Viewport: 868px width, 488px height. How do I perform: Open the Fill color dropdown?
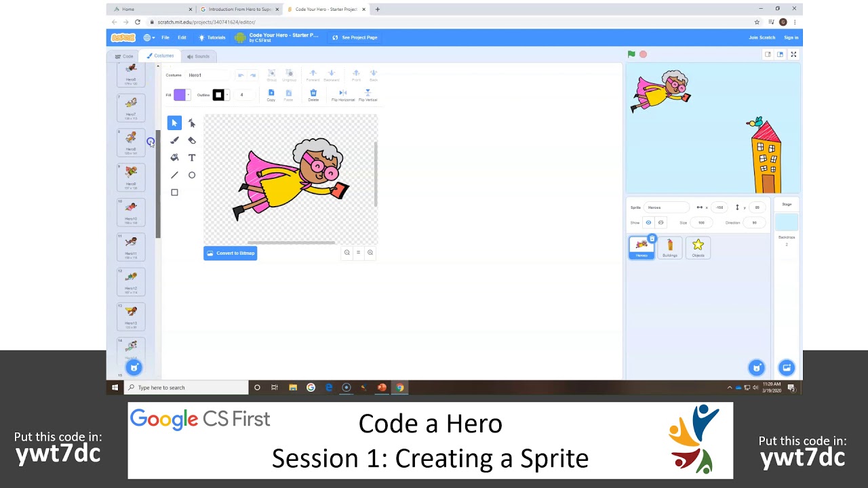click(x=188, y=95)
